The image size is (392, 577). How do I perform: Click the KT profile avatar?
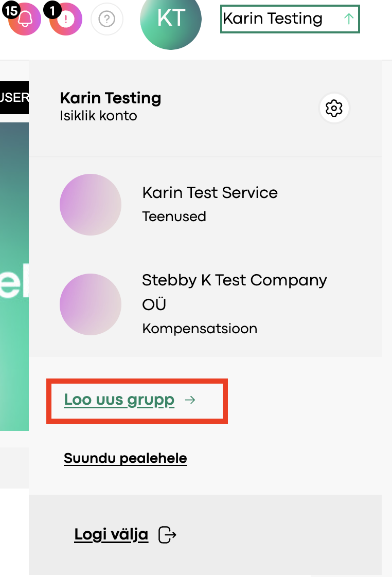click(x=171, y=19)
